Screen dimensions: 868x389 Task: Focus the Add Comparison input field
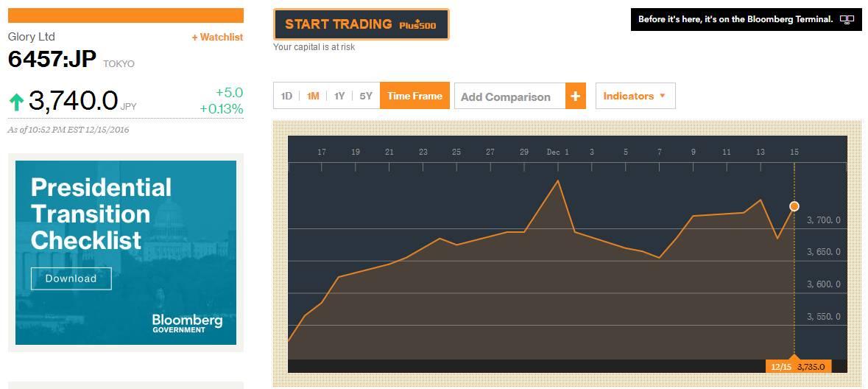click(x=510, y=97)
